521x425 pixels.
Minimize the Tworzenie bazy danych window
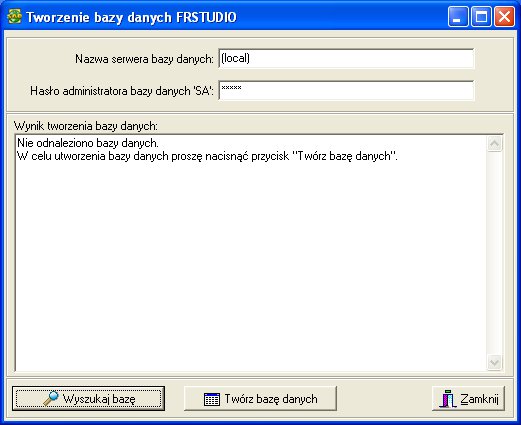point(458,16)
